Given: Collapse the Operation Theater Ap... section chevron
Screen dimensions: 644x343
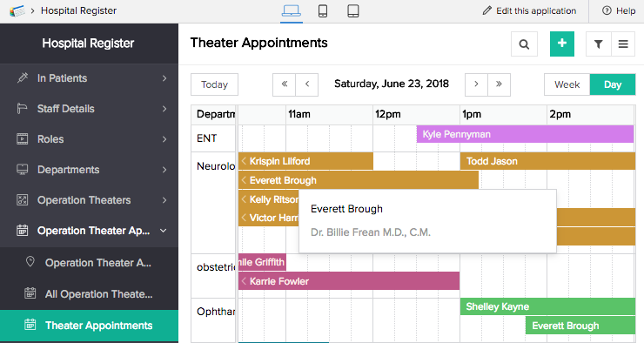Looking at the screenshot, I should [x=164, y=231].
